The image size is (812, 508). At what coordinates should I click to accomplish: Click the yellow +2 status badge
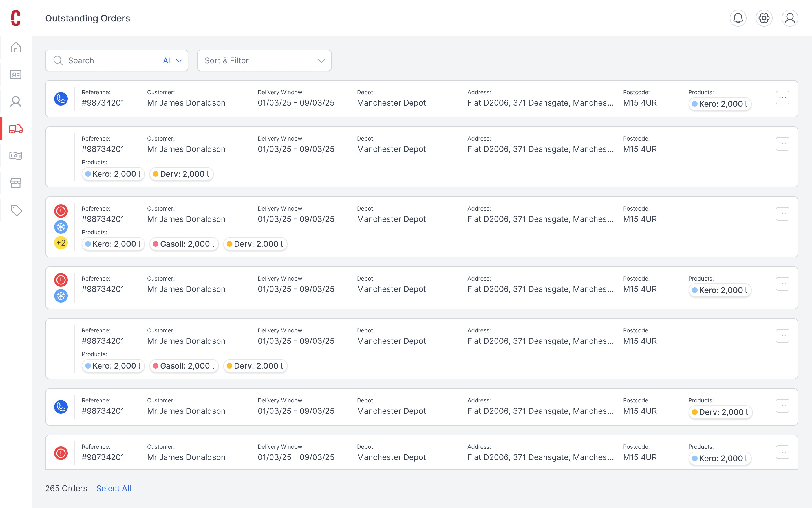click(x=61, y=243)
